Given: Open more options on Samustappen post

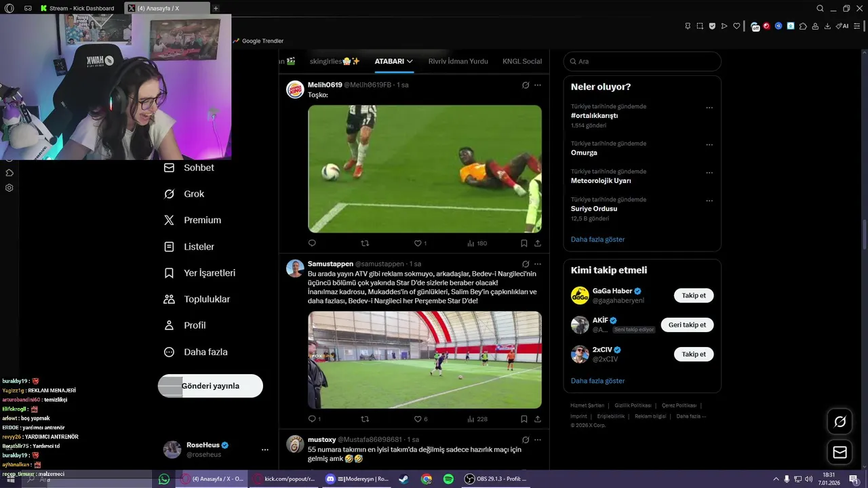Looking at the screenshot, I should (x=538, y=264).
